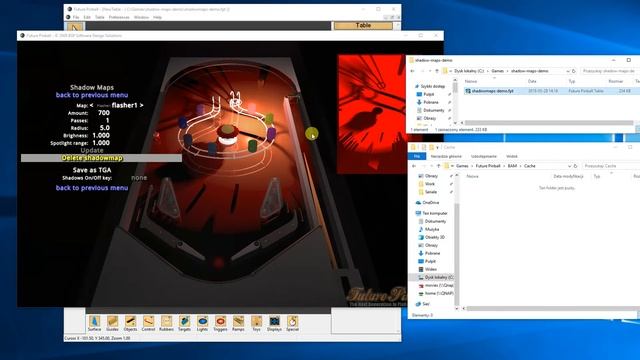The image size is (640, 360).
Task: Click the Radius value 5.0
Action: tap(104, 128)
